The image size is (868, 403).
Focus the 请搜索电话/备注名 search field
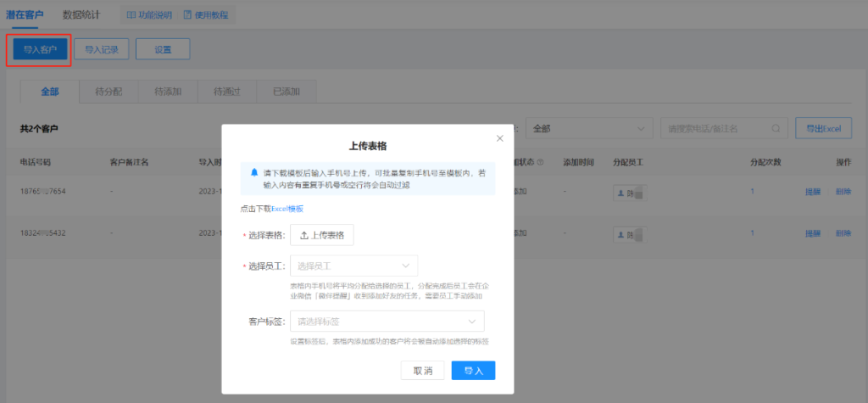point(724,128)
